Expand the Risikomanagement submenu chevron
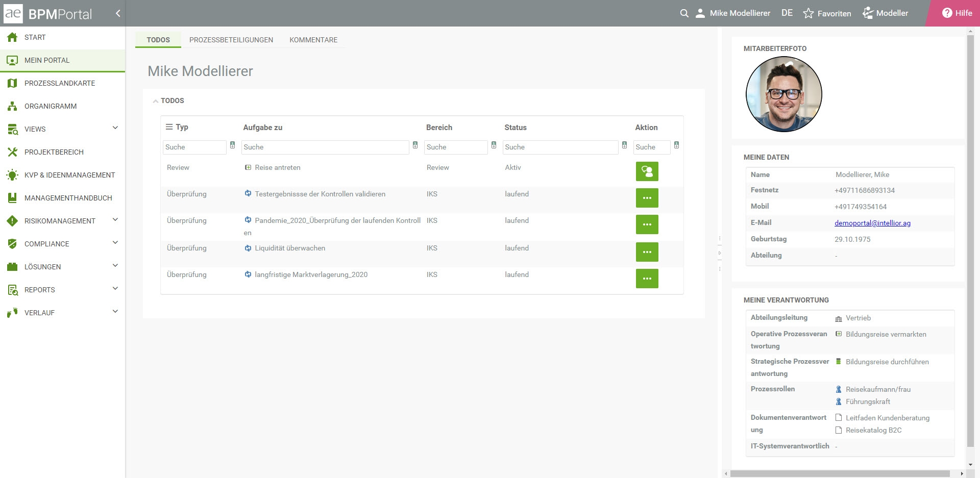 coord(115,219)
